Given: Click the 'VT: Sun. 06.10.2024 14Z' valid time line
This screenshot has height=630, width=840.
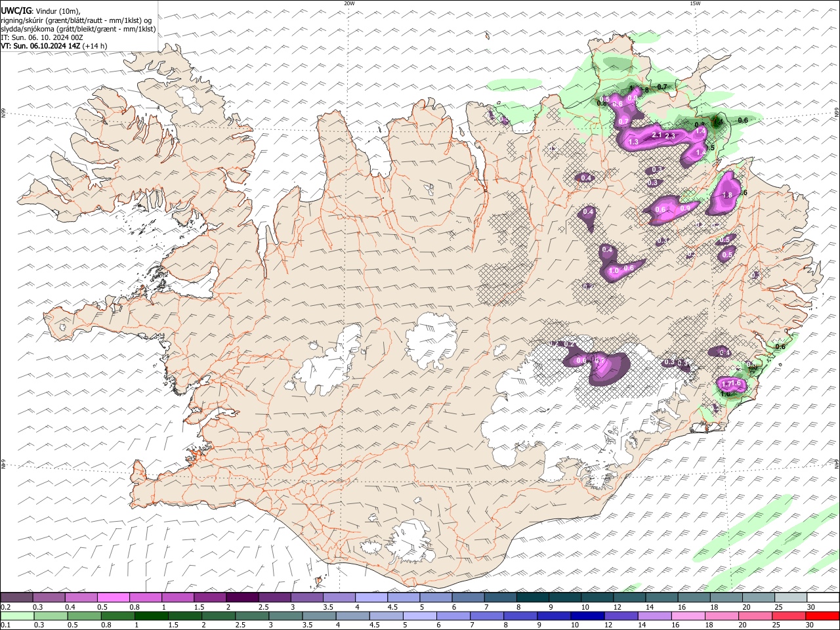Looking at the screenshot, I should (x=41, y=46).
